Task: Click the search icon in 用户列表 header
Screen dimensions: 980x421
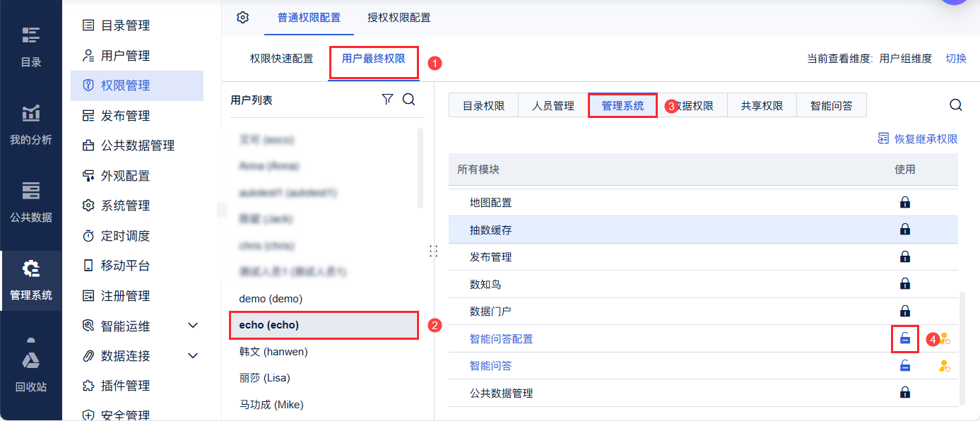Action: [408, 100]
